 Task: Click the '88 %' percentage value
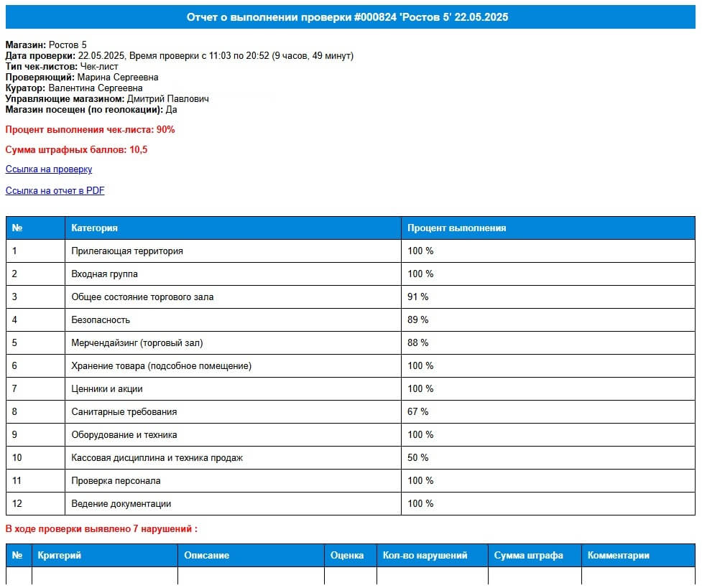(x=417, y=342)
